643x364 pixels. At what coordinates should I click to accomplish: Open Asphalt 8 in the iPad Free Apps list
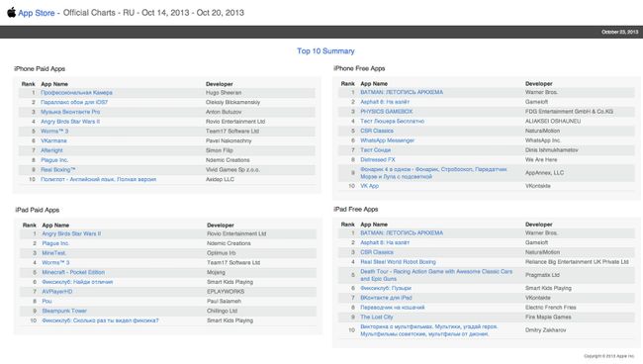pyautogui.click(x=385, y=242)
